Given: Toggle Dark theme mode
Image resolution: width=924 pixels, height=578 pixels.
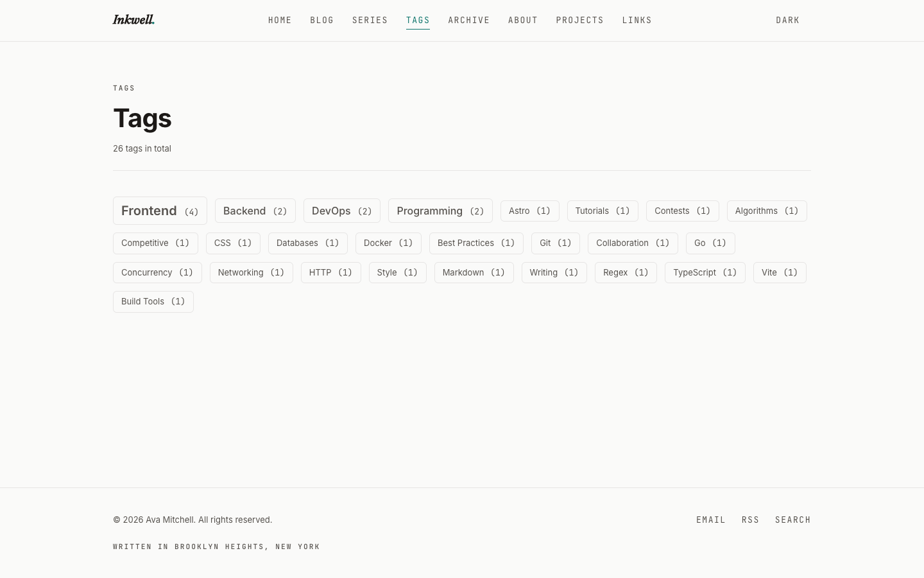Looking at the screenshot, I should [x=788, y=21].
